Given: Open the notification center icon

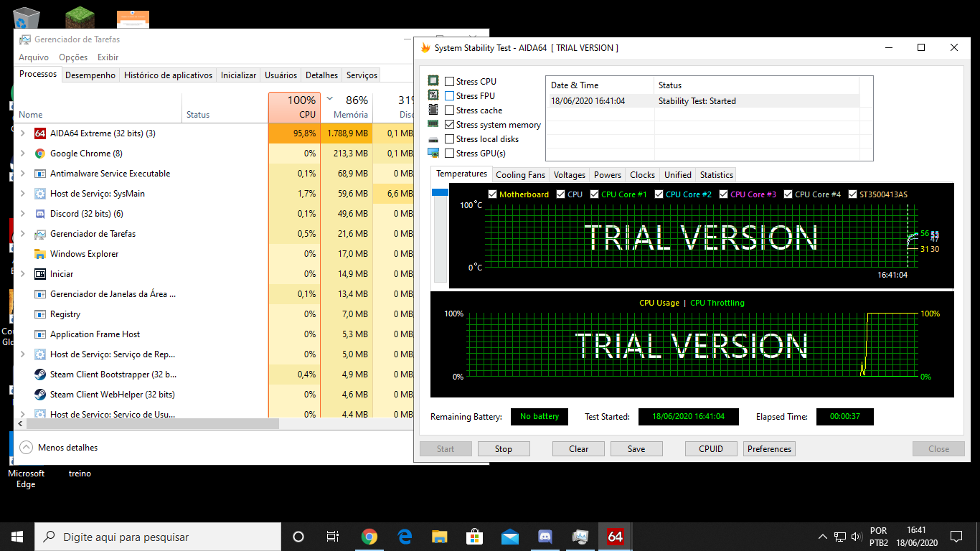Looking at the screenshot, I should (x=956, y=537).
